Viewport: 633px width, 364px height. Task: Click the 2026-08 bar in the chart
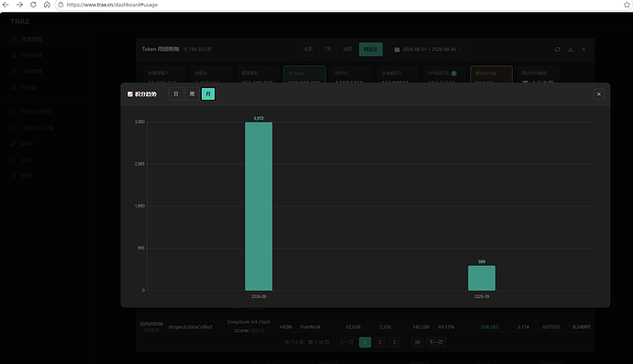[x=259, y=206]
